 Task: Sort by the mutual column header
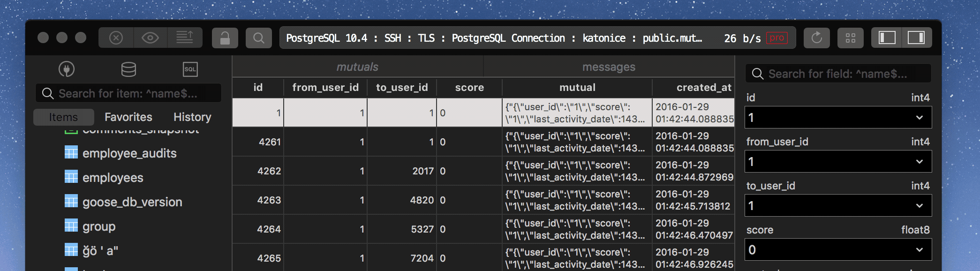[x=577, y=88]
